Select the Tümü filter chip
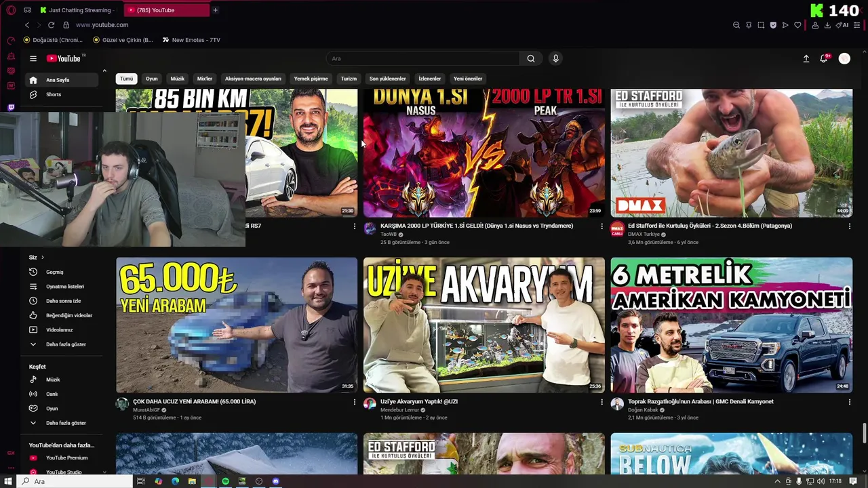This screenshot has height=488, width=868. coord(127,79)
